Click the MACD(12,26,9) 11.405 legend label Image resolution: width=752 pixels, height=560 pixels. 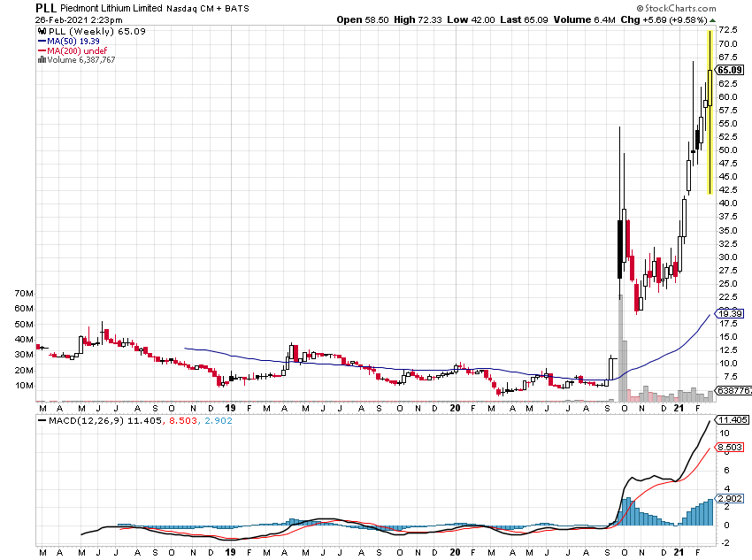[x=100, y=420]
